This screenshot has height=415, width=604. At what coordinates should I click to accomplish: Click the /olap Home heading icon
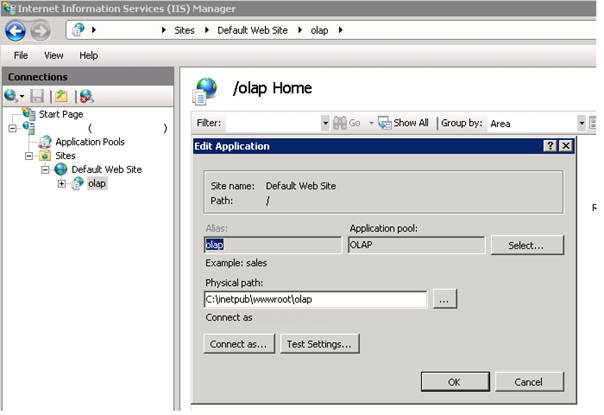(205, 91)
